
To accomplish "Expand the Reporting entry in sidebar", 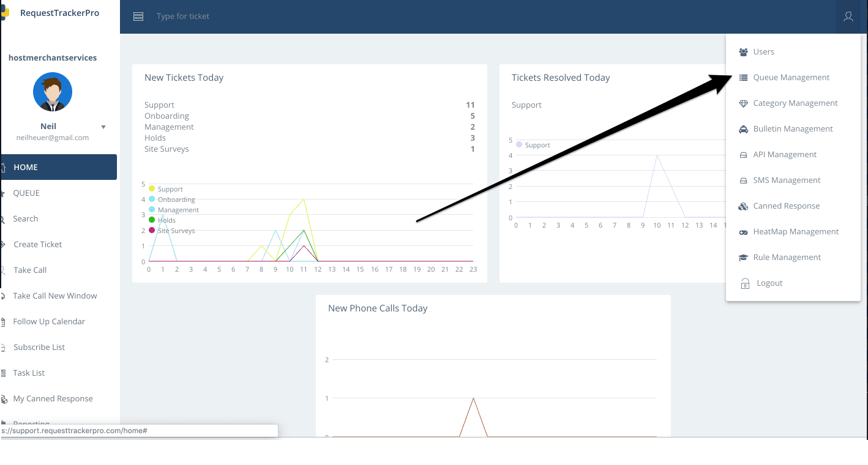I will click(x=30, y=424).
